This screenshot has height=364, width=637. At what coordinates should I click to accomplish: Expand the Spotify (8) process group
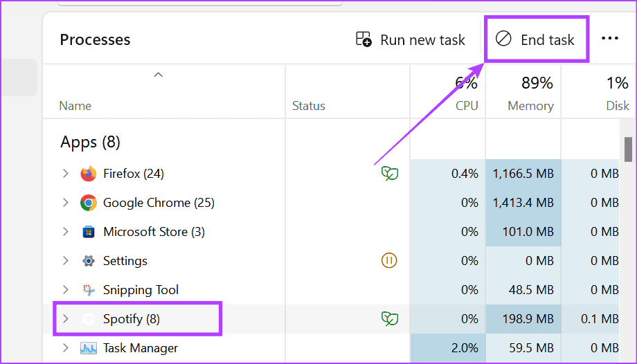(65, 319)
